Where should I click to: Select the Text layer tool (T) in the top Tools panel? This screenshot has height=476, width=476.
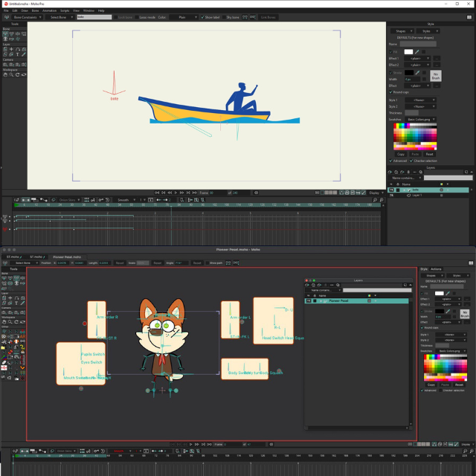click(x=18, y=54)
